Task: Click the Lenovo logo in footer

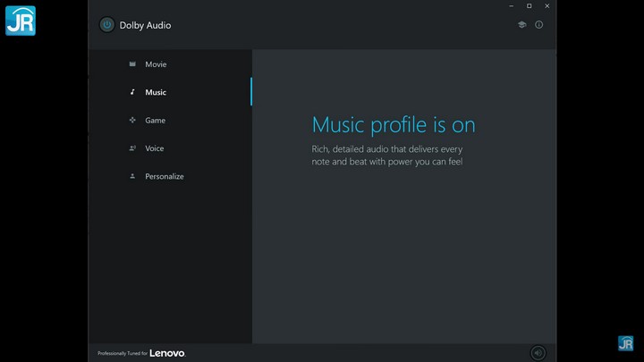Action: [167, 353]
